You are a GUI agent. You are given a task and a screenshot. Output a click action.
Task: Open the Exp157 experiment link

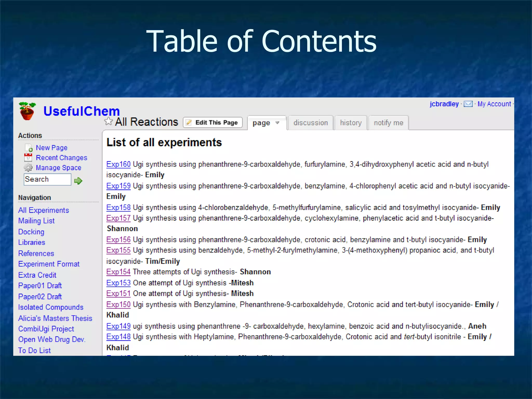click(118, 218)
